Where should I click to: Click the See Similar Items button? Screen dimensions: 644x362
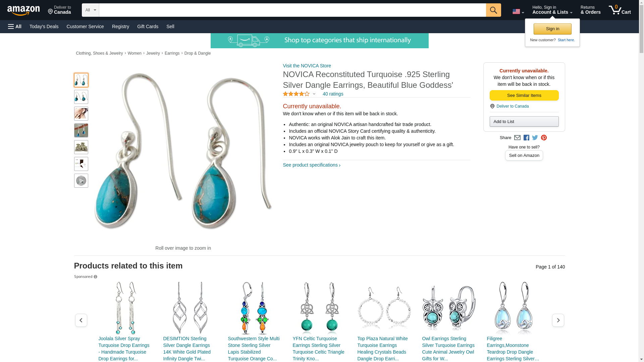524,96
